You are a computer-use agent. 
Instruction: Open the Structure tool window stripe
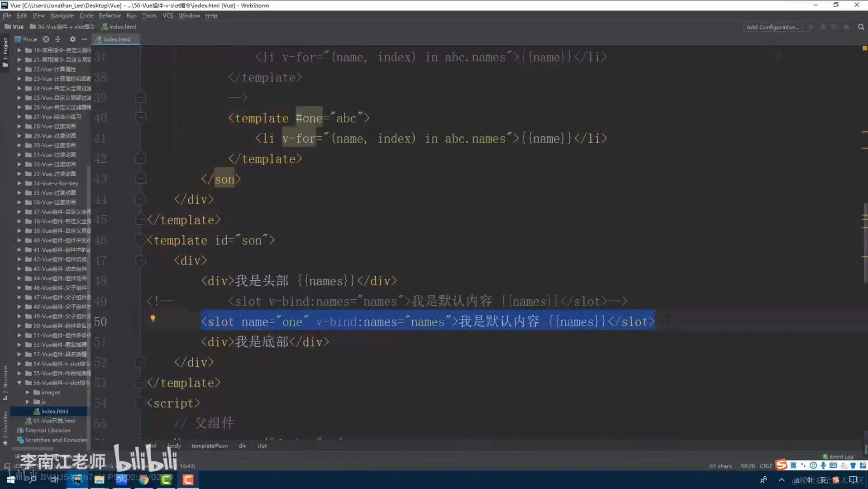[5, 383]
